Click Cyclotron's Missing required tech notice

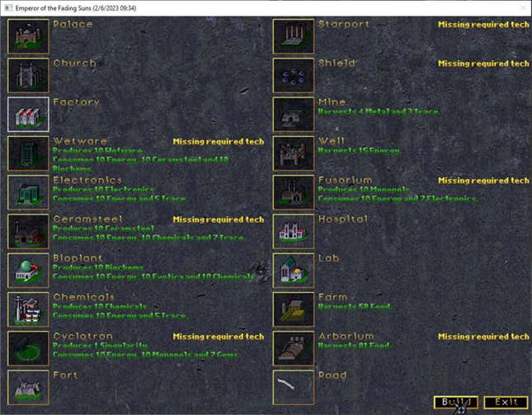(219, 337)
